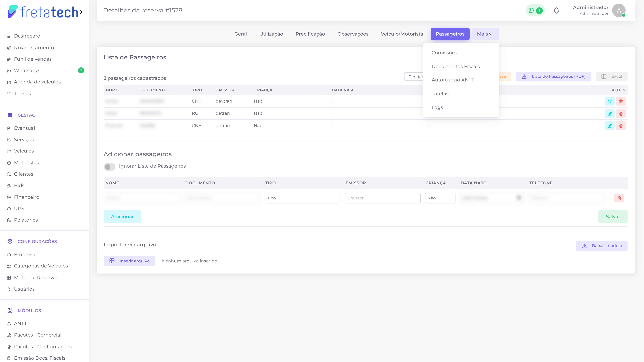Go to Dashboard in sidebar
Viewport: 644px width, 362px height.
27,36
